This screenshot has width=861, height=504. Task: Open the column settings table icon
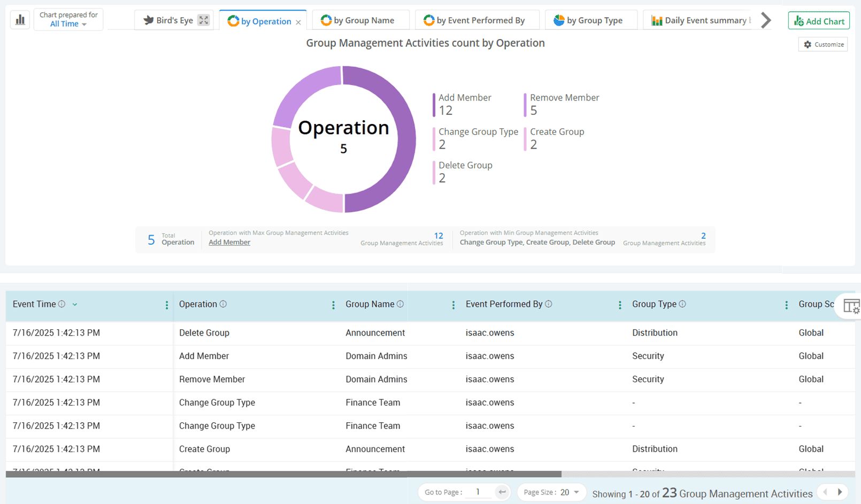point(851,306)
